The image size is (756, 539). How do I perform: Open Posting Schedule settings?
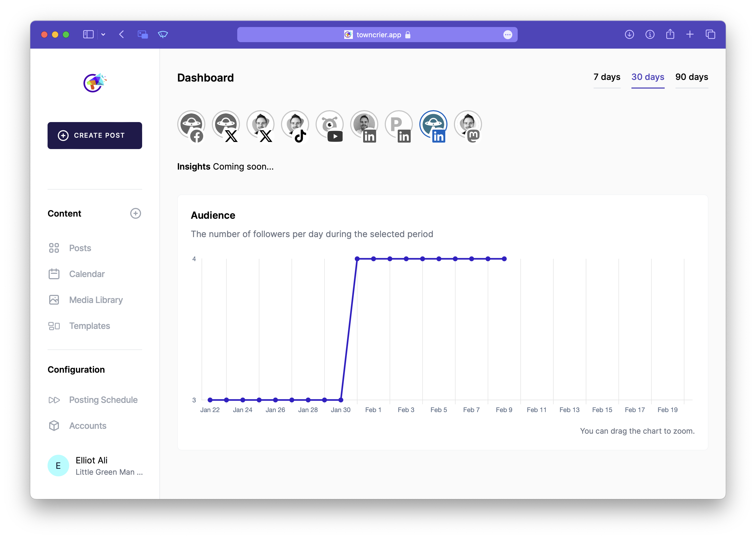pyautogui.click(x=103, y=400)
